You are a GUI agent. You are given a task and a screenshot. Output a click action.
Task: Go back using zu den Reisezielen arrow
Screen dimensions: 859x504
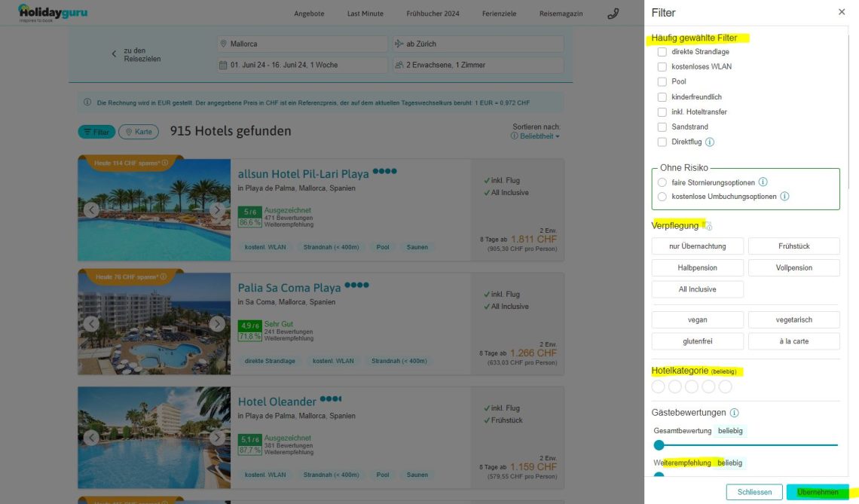click(x=114, y=54)
